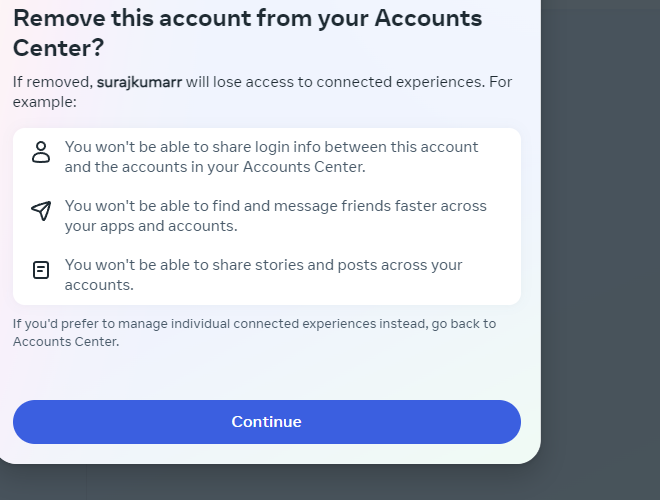
Task: Click the "Accounts Center" mention in the first bullet
Action: pyautogui.click(x=303, y=167)
